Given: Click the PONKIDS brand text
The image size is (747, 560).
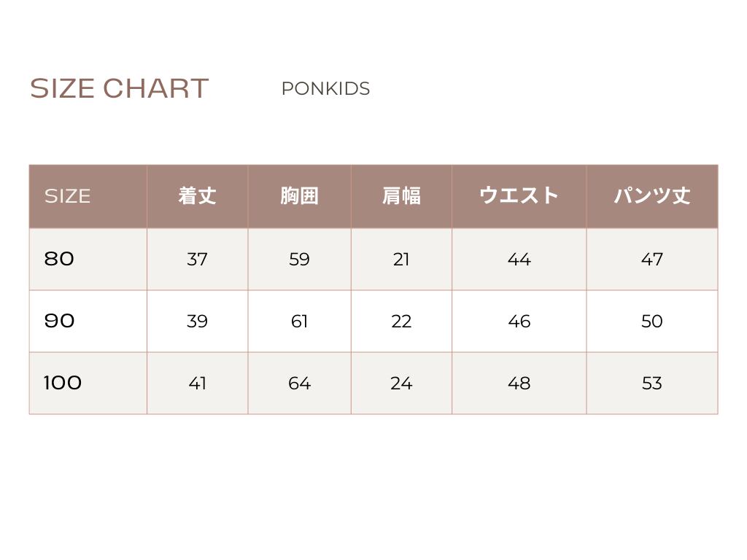Looking at the screenshot, I should [325, 89].
